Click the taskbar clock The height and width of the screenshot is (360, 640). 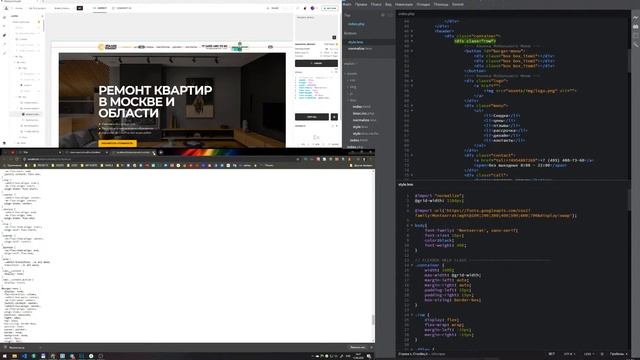point(358,356)
